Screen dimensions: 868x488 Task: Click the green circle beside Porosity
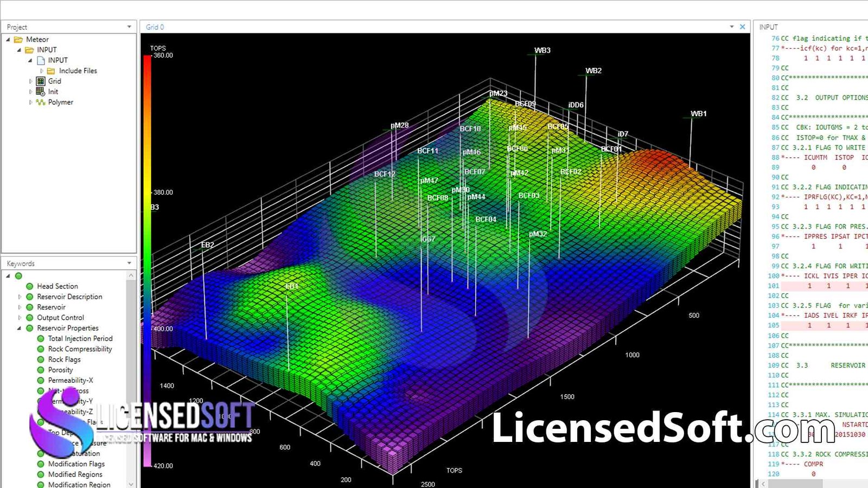pos(41,370)
